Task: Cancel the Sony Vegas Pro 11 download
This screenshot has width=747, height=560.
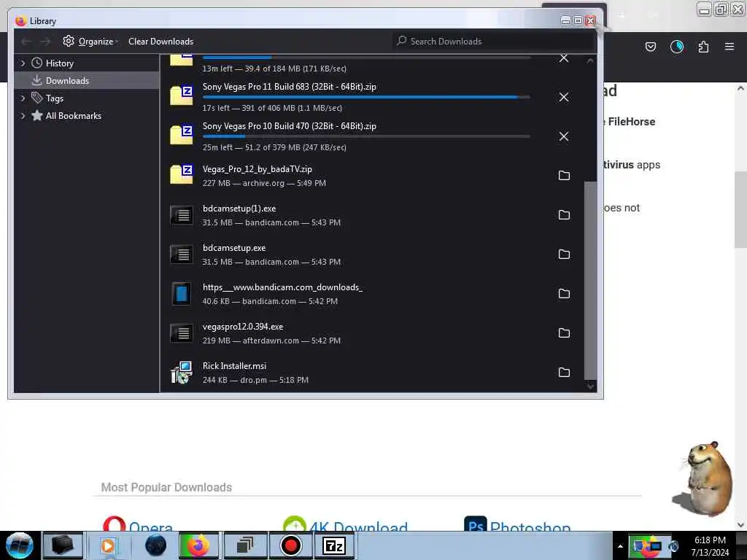Action: coord(564,97)
